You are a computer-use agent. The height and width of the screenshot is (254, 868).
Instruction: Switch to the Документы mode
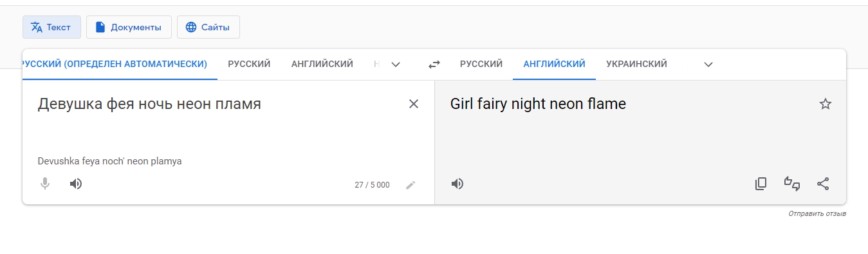(129, 27)
